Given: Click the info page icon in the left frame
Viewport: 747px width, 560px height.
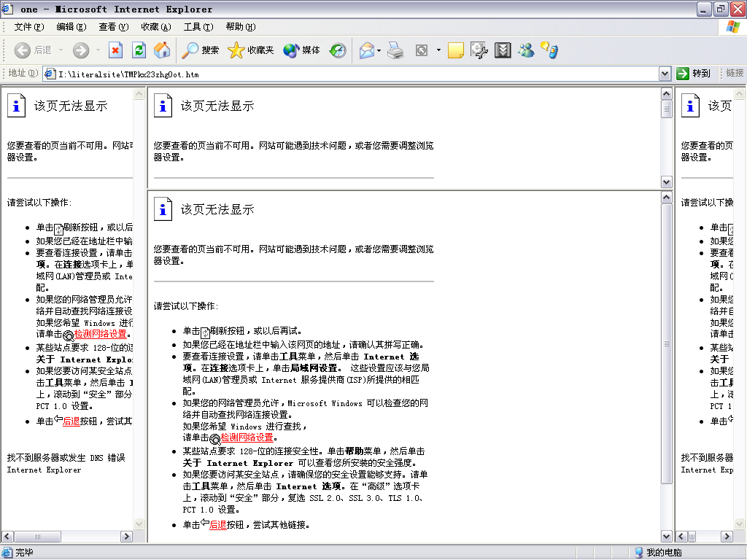Looking at the screenshot, I should pos(16,105).
